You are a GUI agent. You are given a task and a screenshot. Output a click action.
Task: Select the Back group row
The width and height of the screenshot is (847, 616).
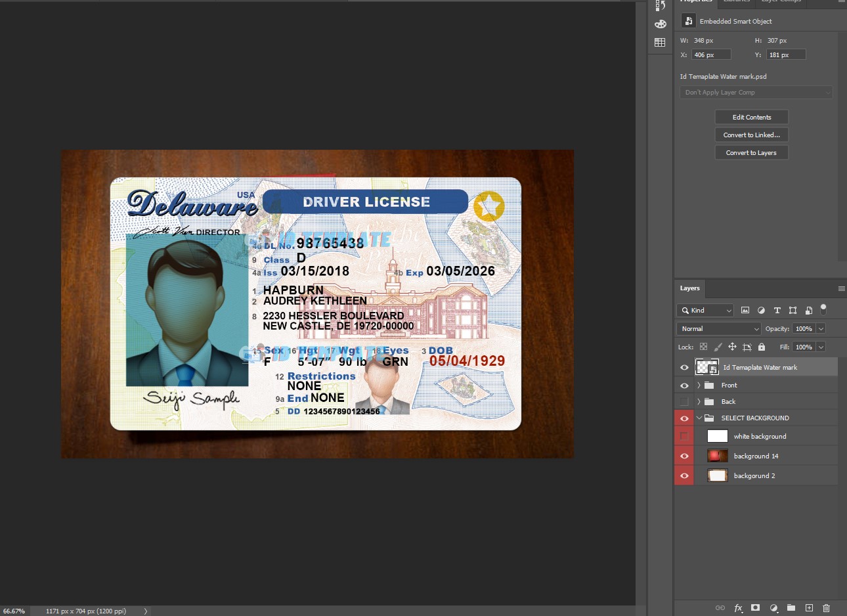click(756, 401)
